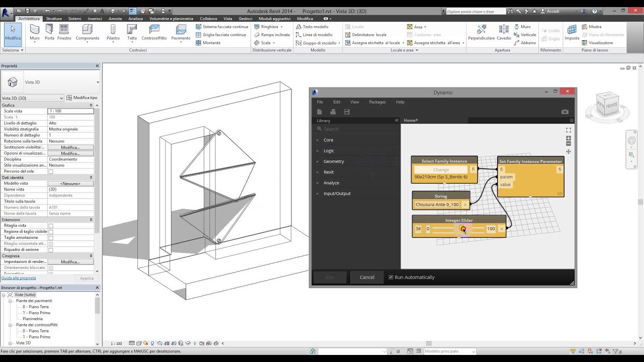The width and height of the screenshot is (644, 362).
Task: Expand the Logic library category
Action: click(x=329, y=151)
